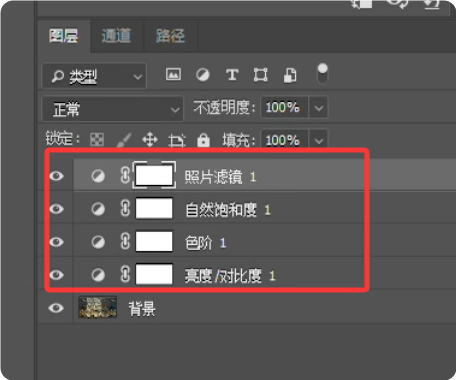Open the 正常 blend mode dropdown
Viewport: 456px width, 380px height.
113,109
